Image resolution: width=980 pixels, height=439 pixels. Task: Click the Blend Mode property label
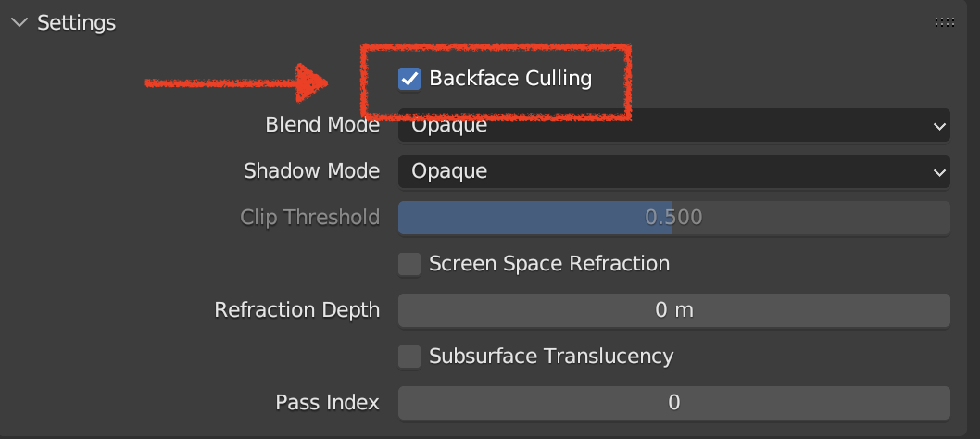321,125
